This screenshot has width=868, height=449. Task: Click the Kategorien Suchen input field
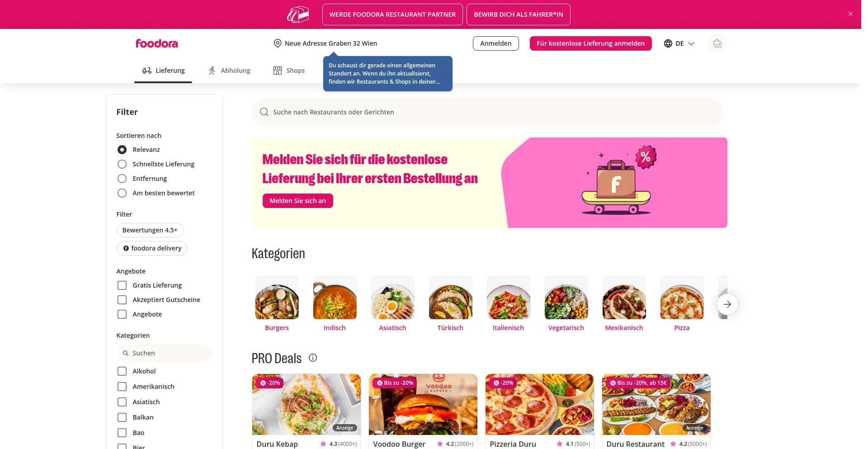(164, 353)
